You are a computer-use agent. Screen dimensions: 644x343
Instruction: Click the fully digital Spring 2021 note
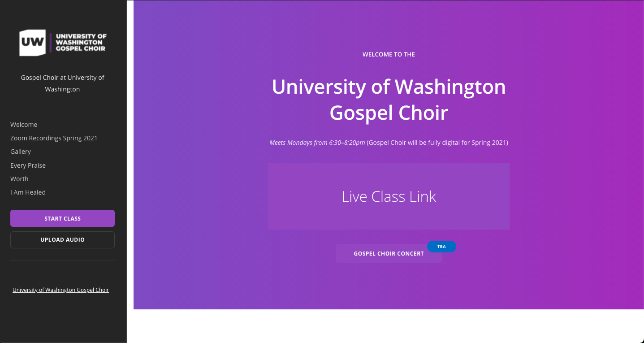[437, 143]
